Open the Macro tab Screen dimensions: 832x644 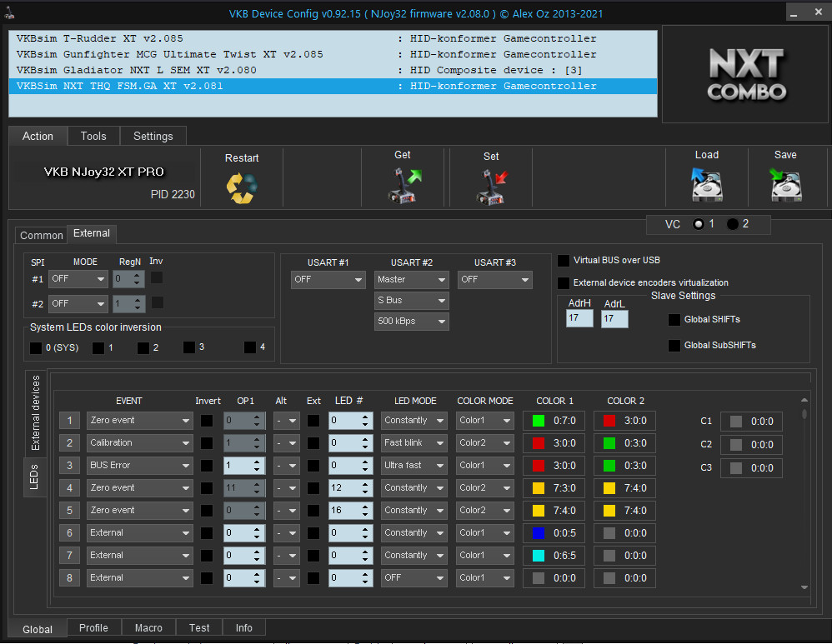click(148, 628)
